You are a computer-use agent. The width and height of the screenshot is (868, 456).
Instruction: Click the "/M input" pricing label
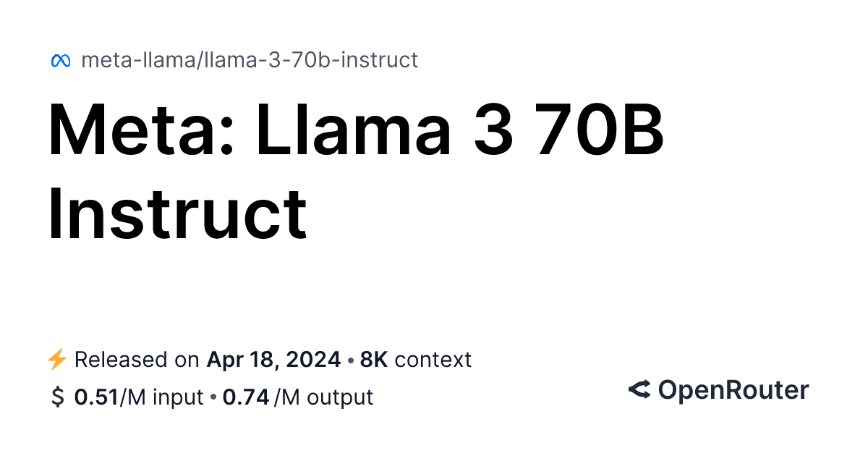[x=161, y=397]
